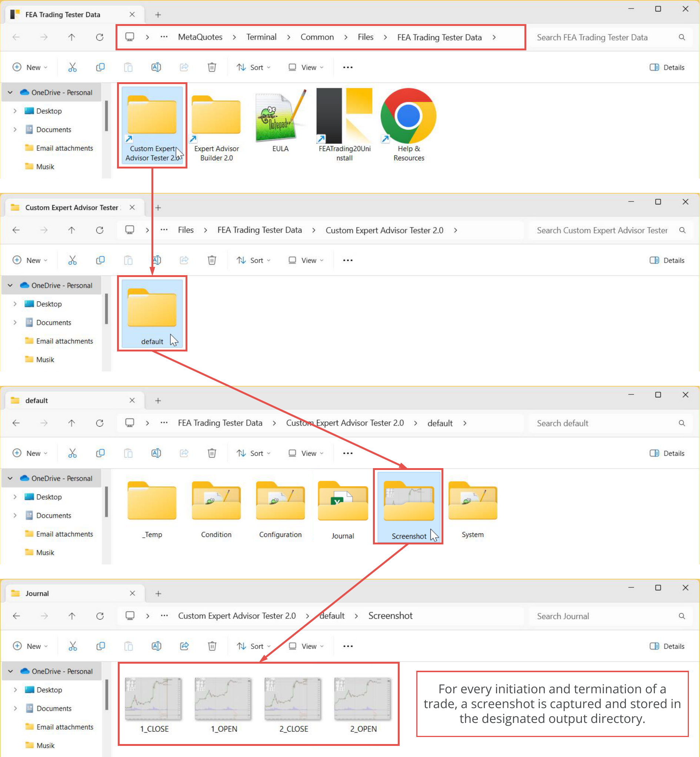Open Sort dropdown in FEA Trading Tester Data window
700x757 pixels.
[253, 67]
